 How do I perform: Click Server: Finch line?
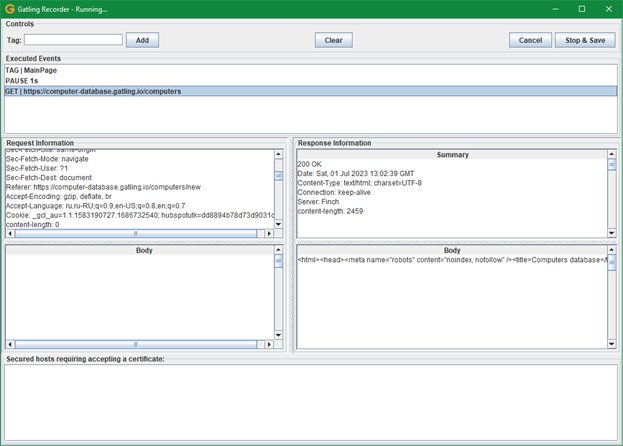[x=318, y=202]
